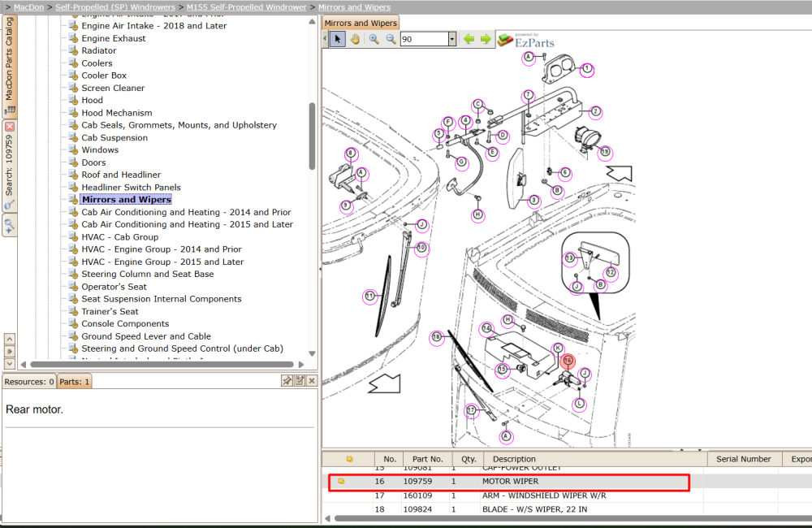Go to next diagram with green right arrow
The height and width of the screenshot is (528, 812).
[x=486, y=39]
